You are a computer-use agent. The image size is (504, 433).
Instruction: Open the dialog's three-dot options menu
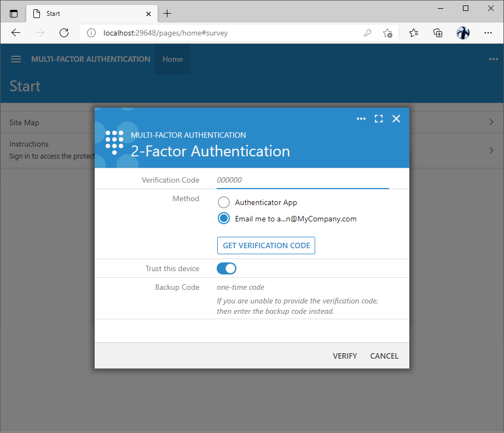361,119
